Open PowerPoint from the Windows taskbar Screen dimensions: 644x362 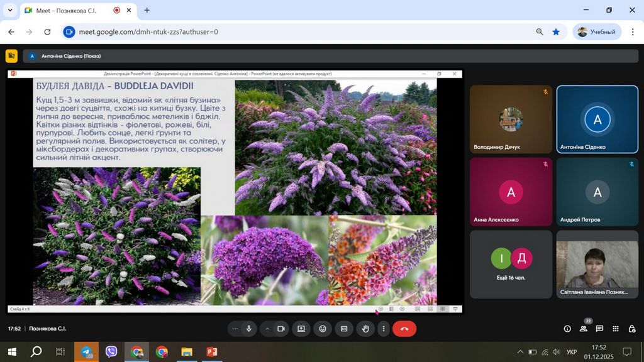[x=211, y=352]
